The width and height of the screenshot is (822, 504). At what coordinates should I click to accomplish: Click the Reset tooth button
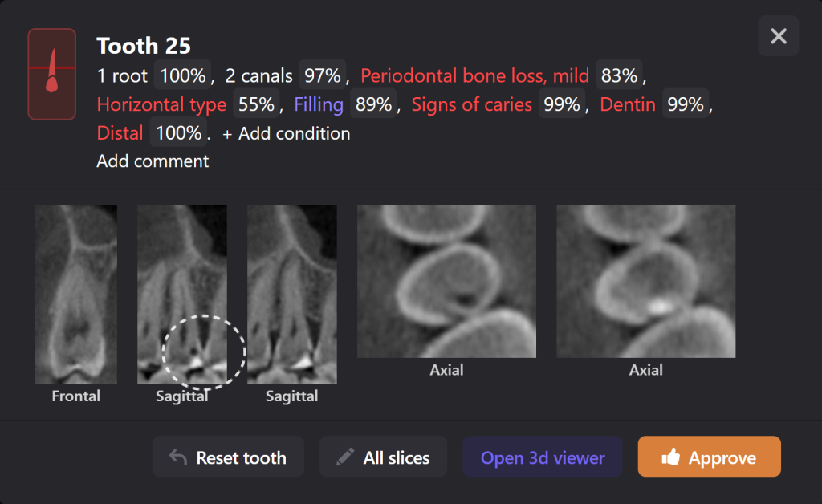tap(228, 457)
